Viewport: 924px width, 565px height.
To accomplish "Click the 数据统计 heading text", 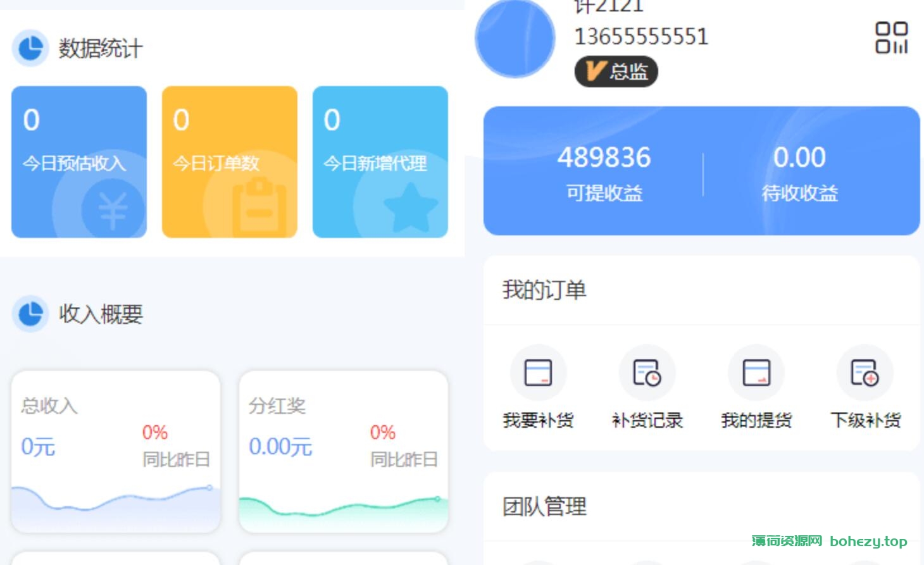I will coord(101,48).
